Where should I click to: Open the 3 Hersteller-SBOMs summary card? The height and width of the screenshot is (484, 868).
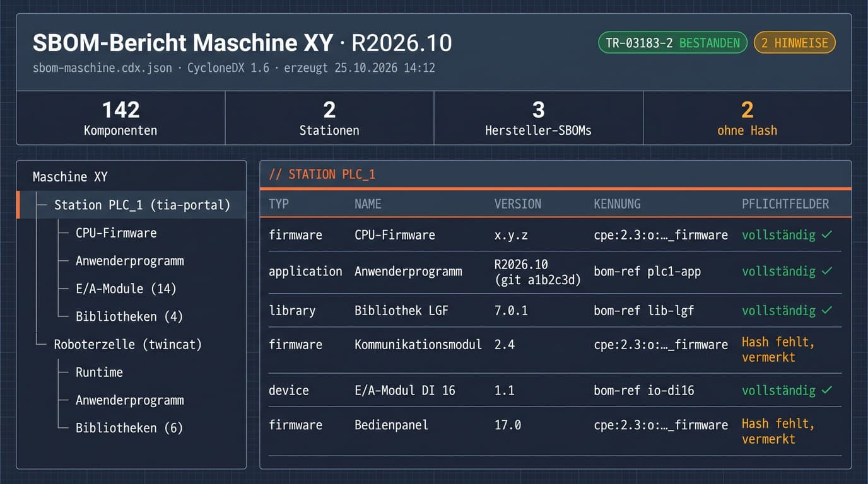click(x=538, y=118)
